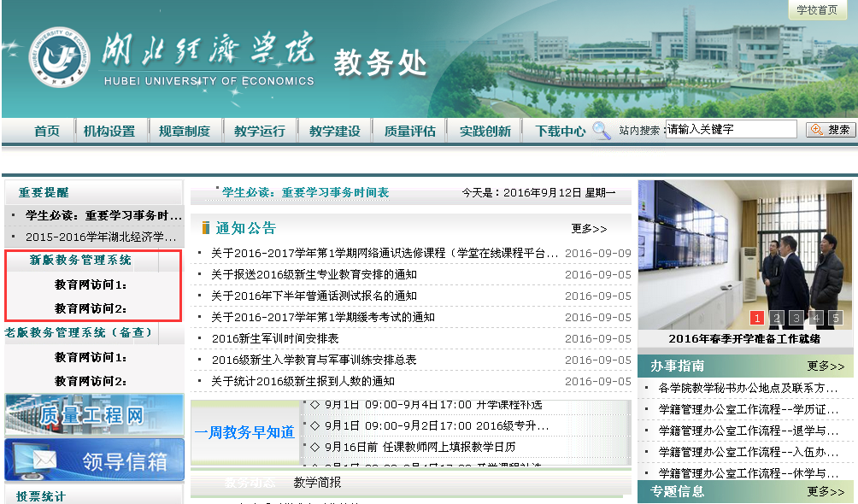
Task: Select the 教学建设 menu
Action: [335, 132]
